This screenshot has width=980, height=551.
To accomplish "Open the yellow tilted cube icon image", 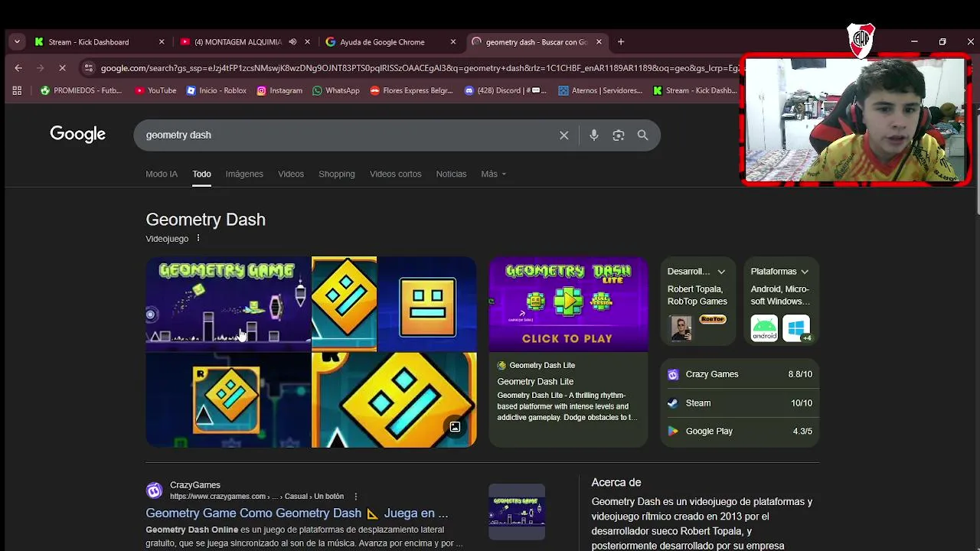I will (x=345, y=304).
